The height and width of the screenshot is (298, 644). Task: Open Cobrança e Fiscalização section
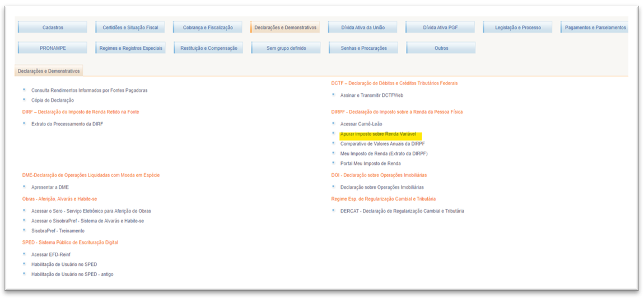click(208, 27)
